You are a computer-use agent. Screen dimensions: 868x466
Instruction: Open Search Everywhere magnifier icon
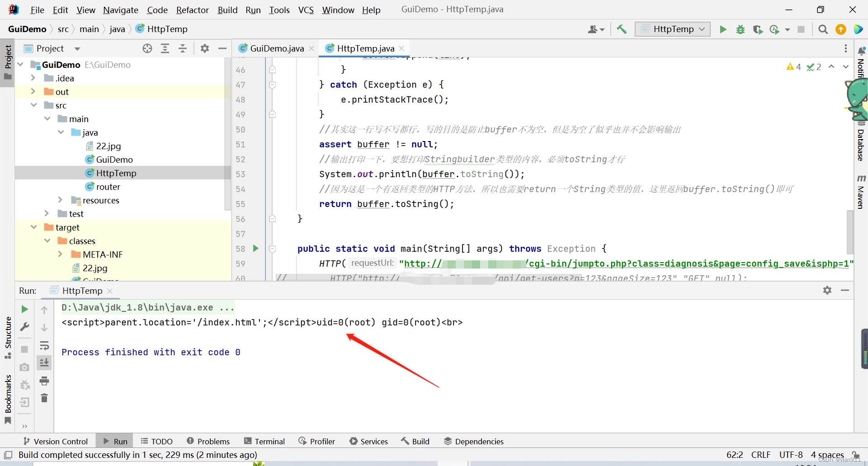pos(823,29)
